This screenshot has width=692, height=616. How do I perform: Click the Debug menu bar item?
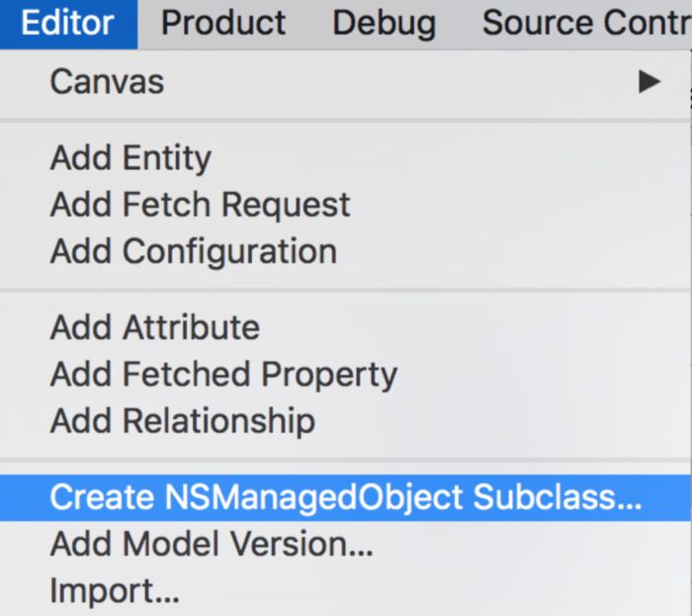[384, 23]
